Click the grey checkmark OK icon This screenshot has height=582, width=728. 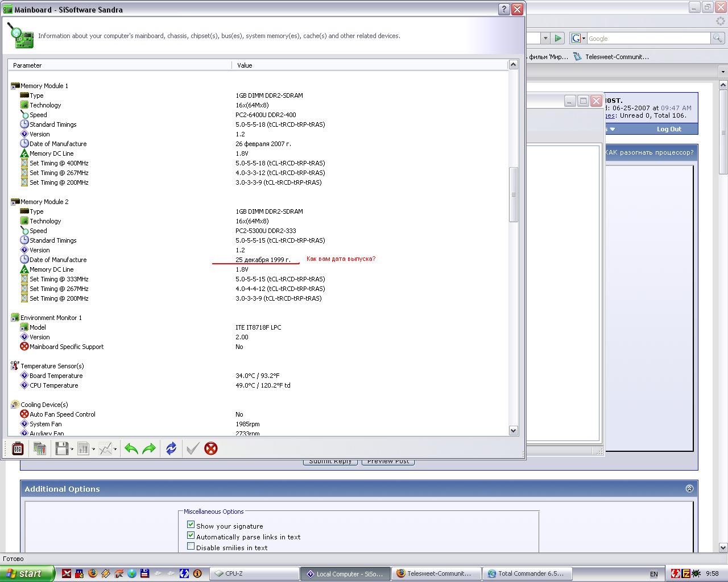(x=192, y=448)
